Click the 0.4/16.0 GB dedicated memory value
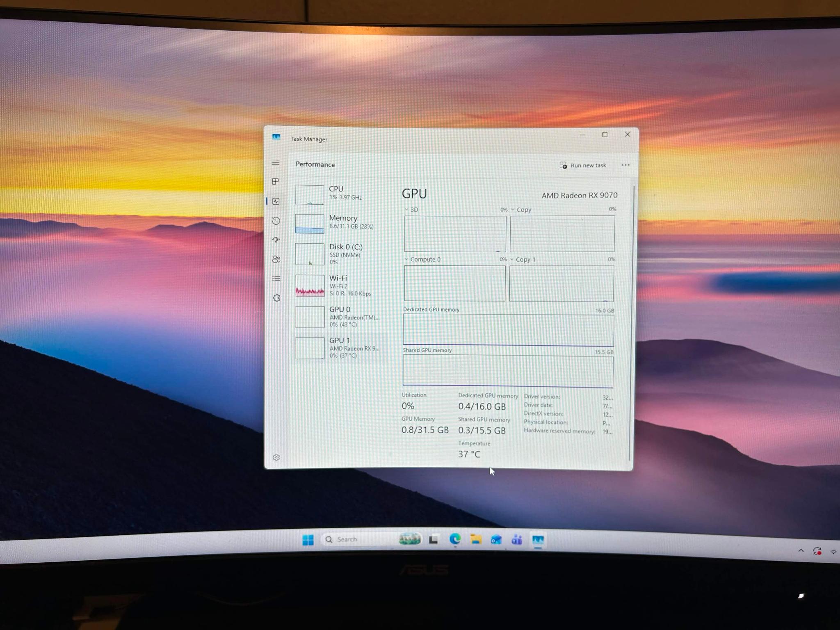Screen dimensions: 840x630 [482, 406]
